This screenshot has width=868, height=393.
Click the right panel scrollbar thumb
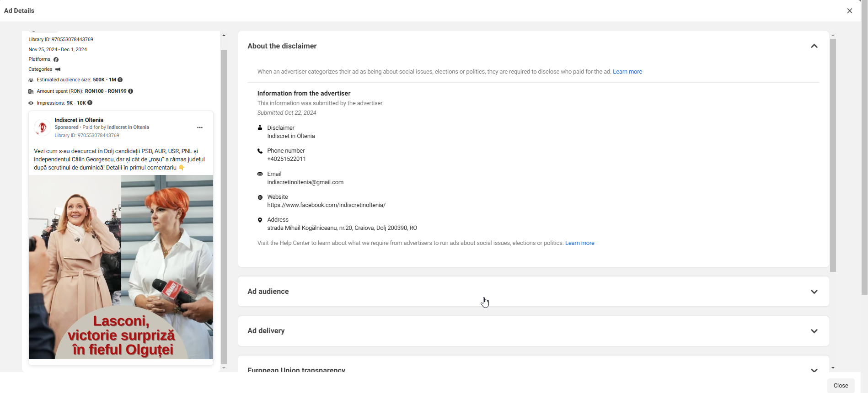(833, 155)
